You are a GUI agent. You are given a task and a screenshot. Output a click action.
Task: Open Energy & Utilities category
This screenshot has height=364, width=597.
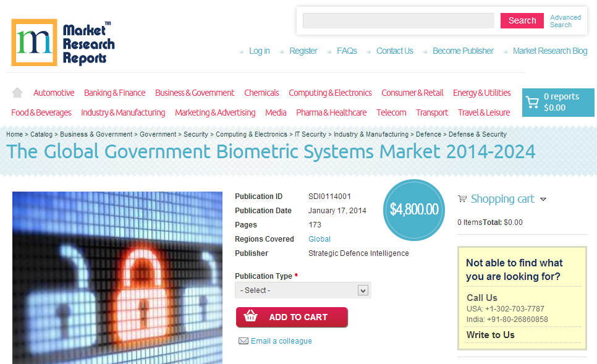tap(481, 93)
